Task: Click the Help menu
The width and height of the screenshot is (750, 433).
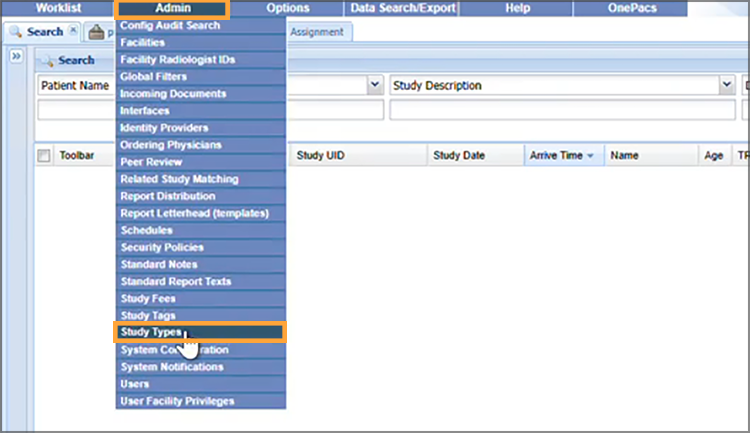Action: [517, 8]
